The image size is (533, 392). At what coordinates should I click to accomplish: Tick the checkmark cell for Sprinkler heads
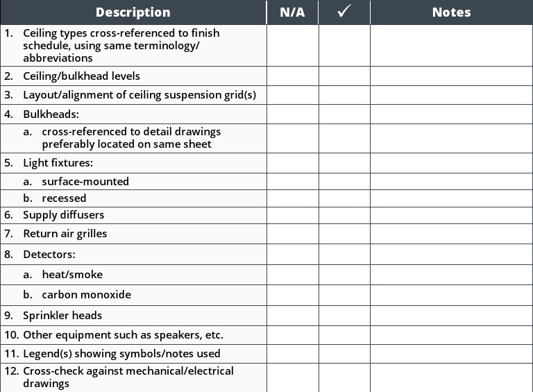(x=344, y=316)
